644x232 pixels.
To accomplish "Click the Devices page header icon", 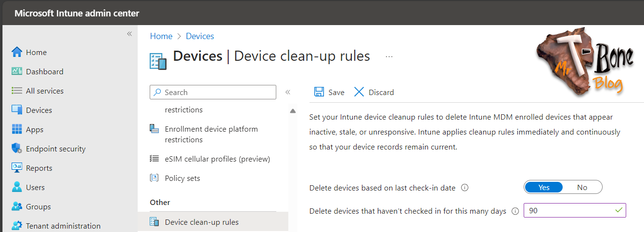I will click(158, 61).
